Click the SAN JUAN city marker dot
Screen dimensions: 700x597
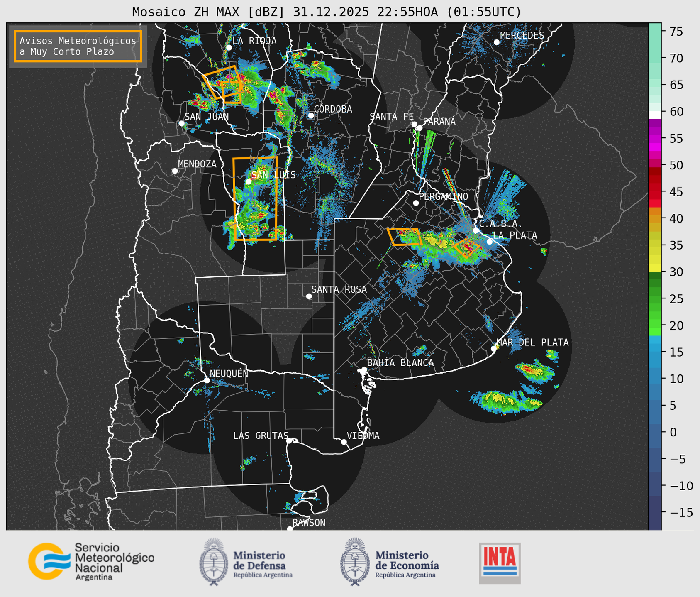pyautogui.click(x=181, y=123)
